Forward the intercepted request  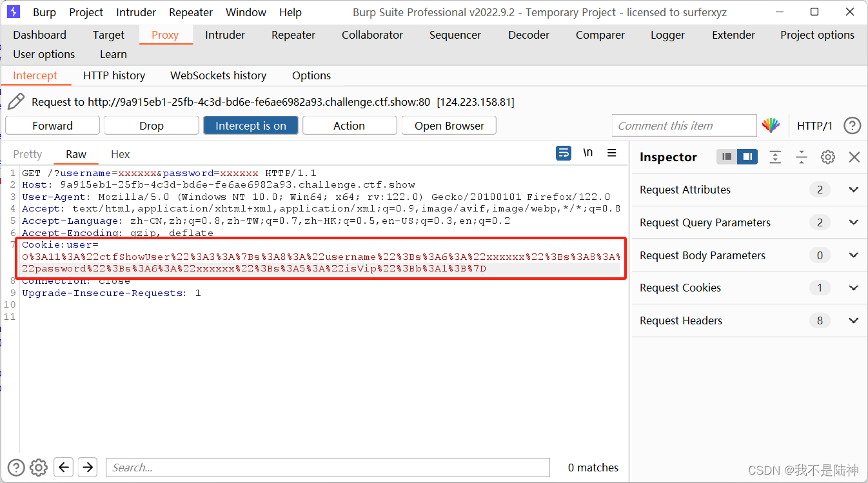point(52,126)
